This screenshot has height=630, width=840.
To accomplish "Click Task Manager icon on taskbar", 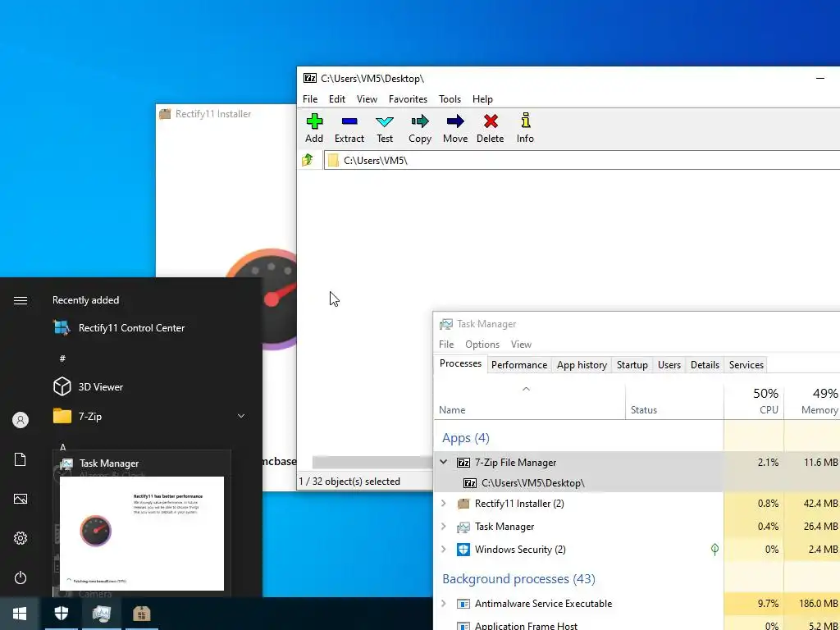I will point(101,614).
